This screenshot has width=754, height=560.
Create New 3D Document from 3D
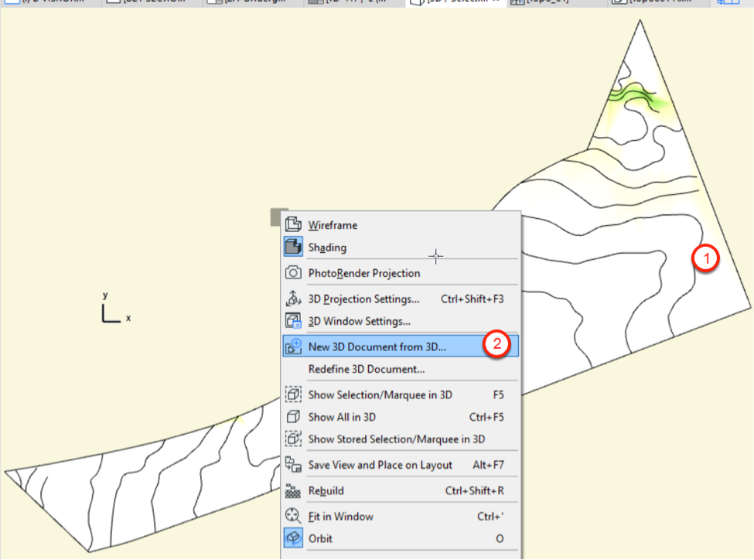401,347
